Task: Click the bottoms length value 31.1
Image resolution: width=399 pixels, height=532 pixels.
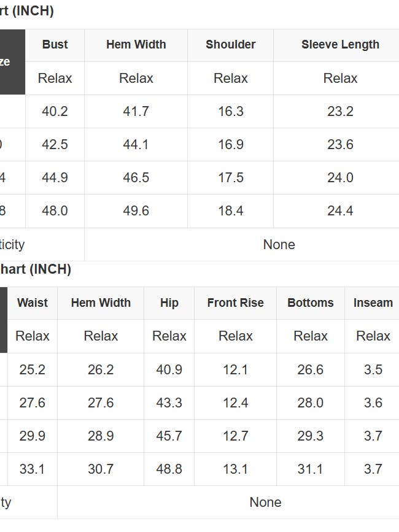Action: pyautogui.click(x=310, y=469)
